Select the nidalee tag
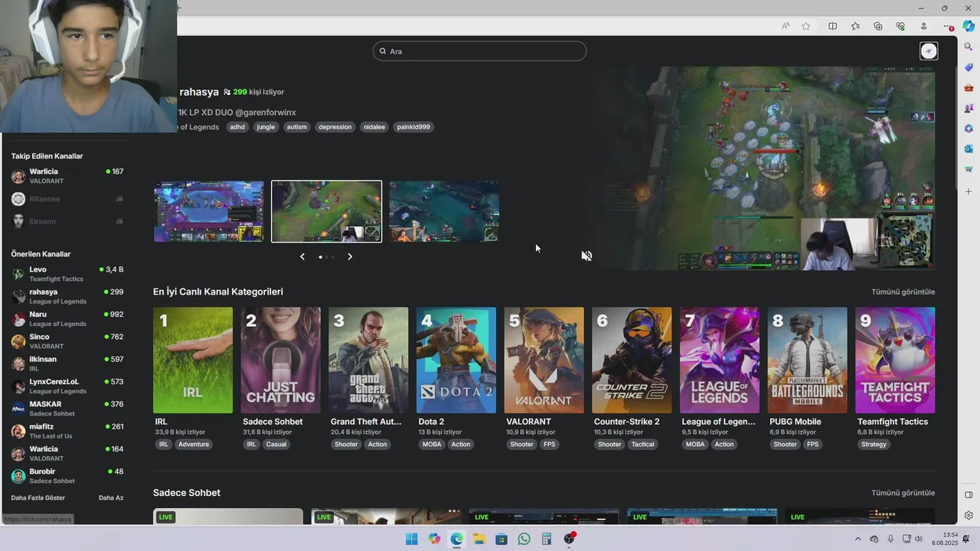 pos(374,127)
